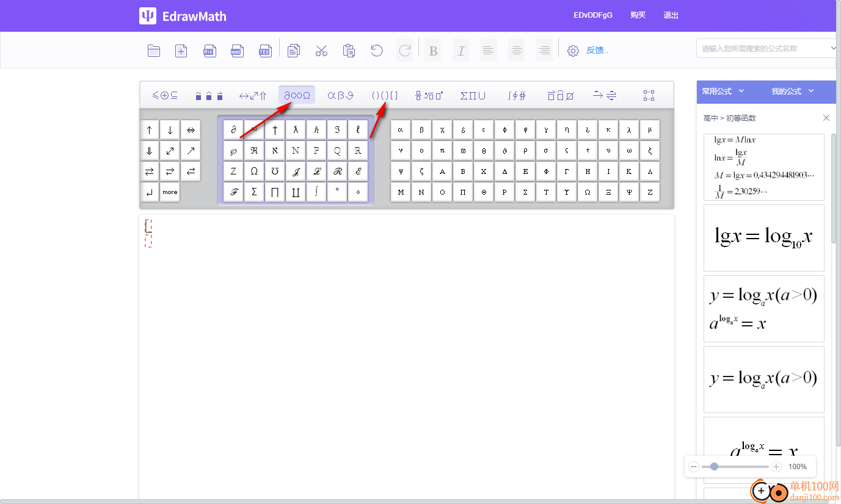Viewport: 841px width, 504px height.
Task: Insert the small integral ∫ symbol key
Action: coord(316,192)
